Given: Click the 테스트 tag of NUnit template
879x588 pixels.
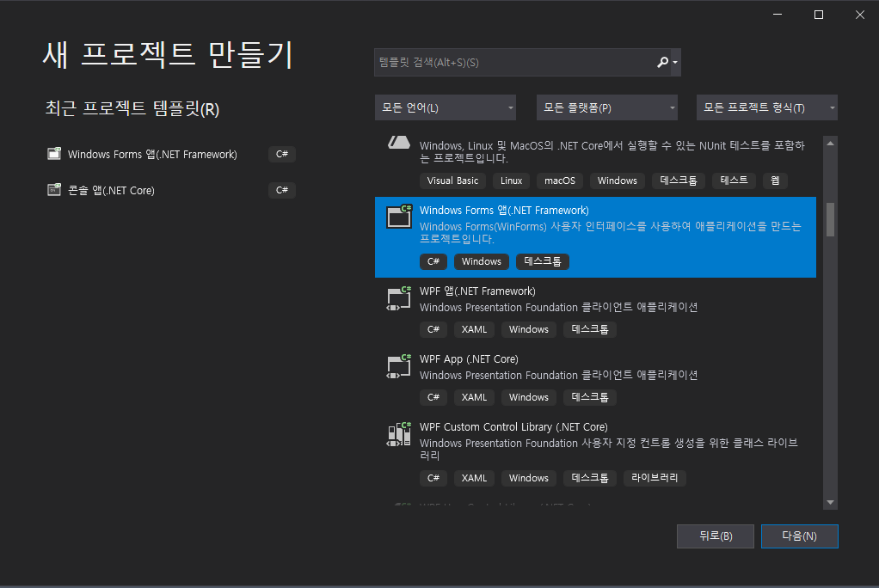Looking at the screenshot, I should click(x=734, y=181).
